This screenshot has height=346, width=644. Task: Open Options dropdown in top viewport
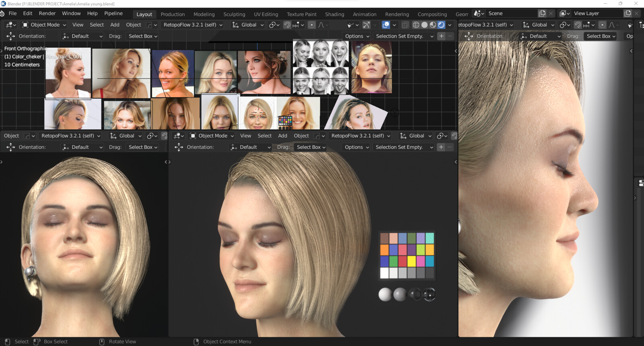coord(357,36)
